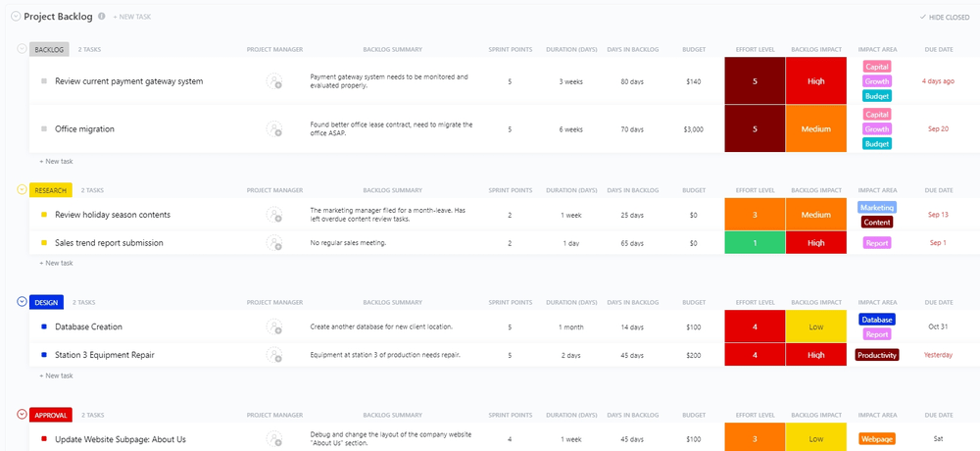Collapse the RESEARCH group
Screen dimensions: 980x451
pyautogui.click(x=23, y=190)
